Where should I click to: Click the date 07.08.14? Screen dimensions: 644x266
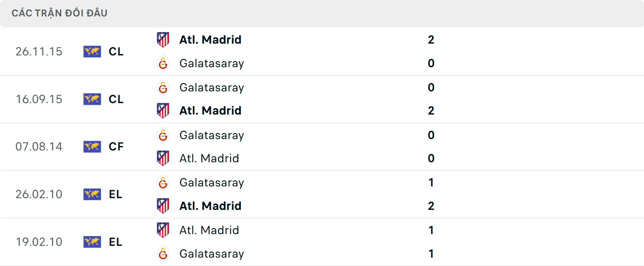pos(39,147)
